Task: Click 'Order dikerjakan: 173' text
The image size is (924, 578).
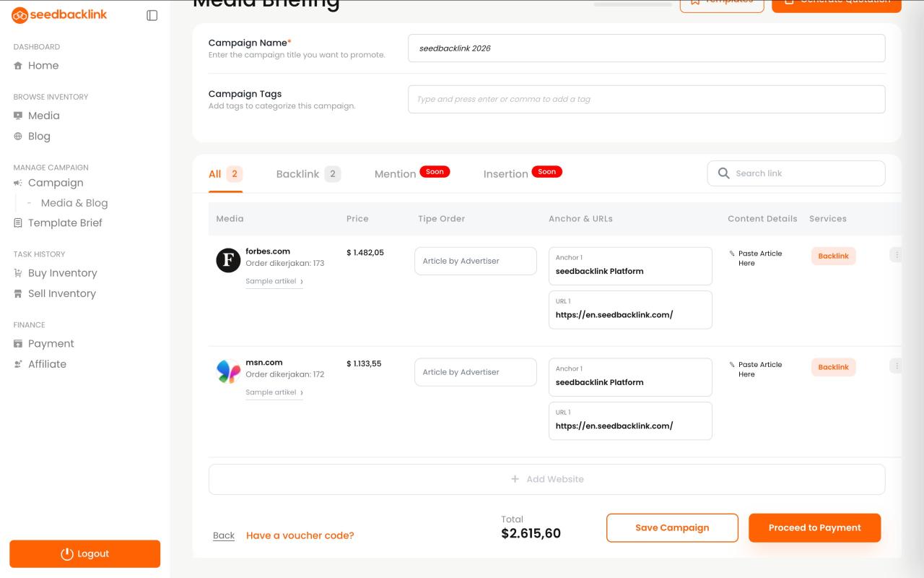Action: pos(285,264)
